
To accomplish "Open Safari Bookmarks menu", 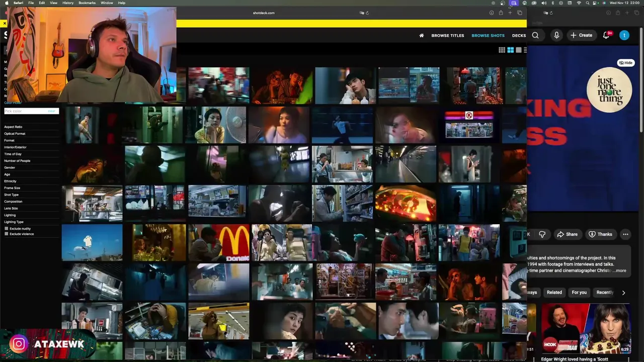I will point(87,3).
